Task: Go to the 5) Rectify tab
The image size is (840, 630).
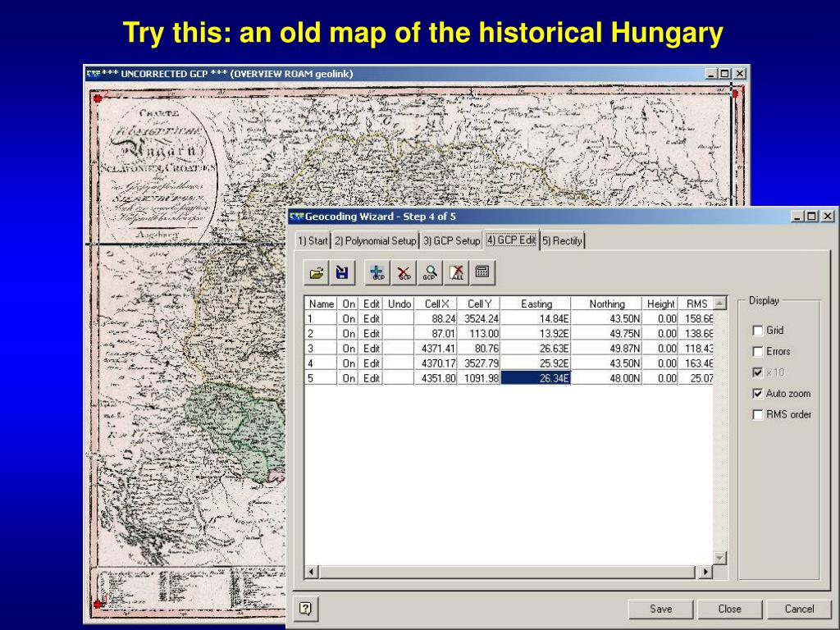Action: 562,241
